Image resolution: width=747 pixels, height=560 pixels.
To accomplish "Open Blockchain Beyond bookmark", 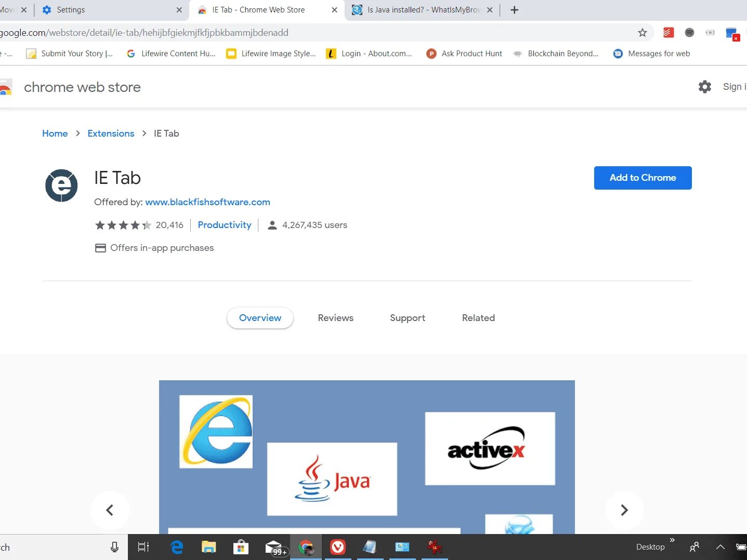I will (x=556, y=54).
